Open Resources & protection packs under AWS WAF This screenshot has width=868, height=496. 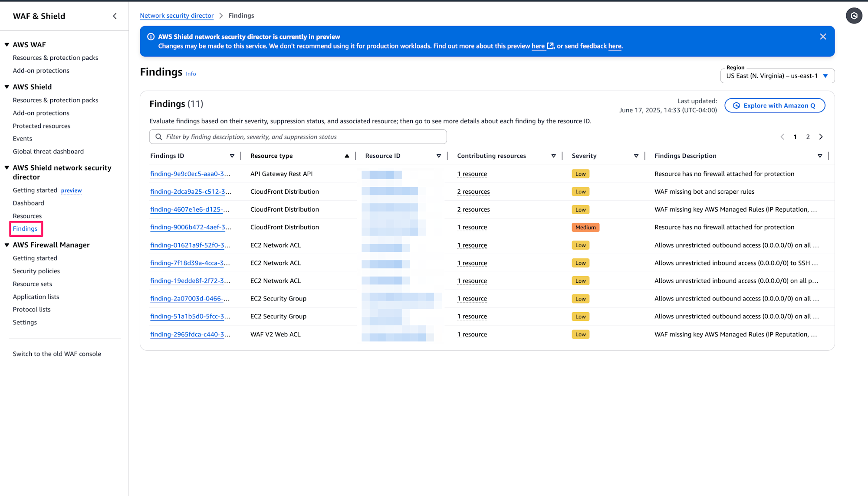coord(56,58)
